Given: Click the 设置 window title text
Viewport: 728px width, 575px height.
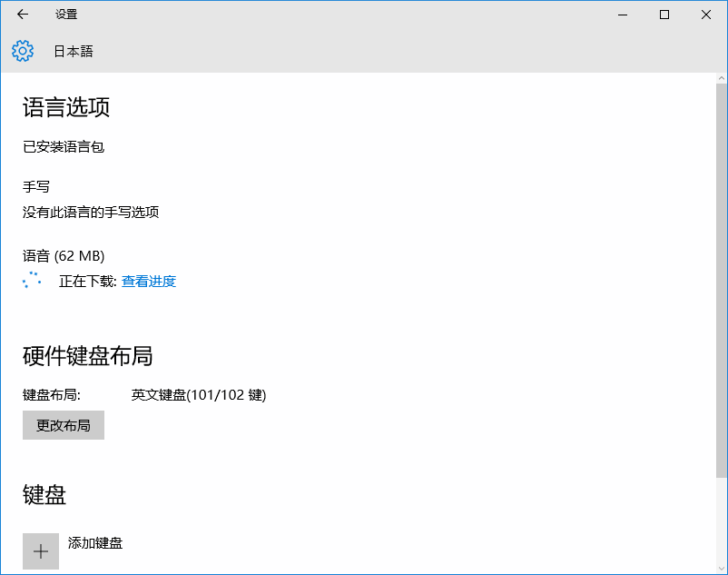Looking at the screenshot, I should (66, 15).
